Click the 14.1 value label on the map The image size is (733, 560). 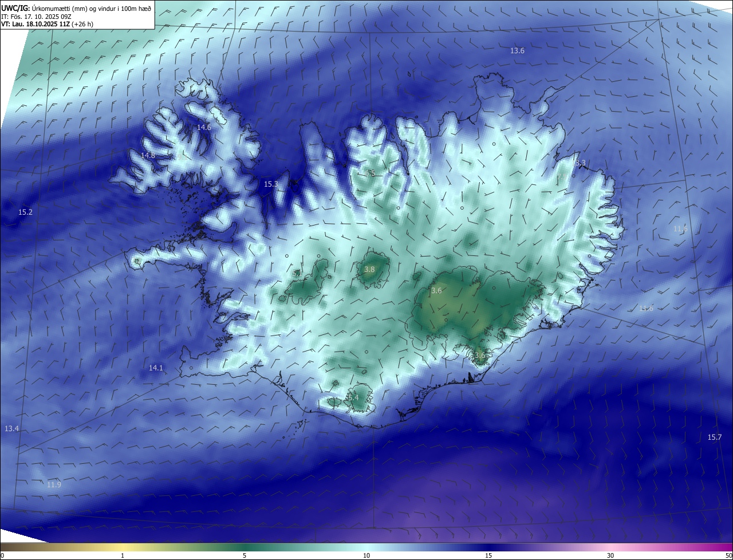(156, 368)
